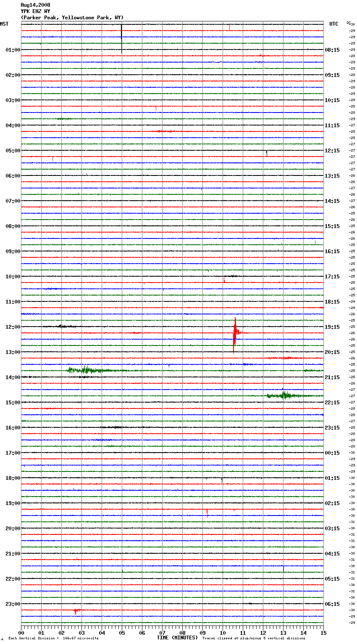Click the 10 minute tick on the time axis
The height and width of the screenshot is (644, 357).
[x=223, y=633]
